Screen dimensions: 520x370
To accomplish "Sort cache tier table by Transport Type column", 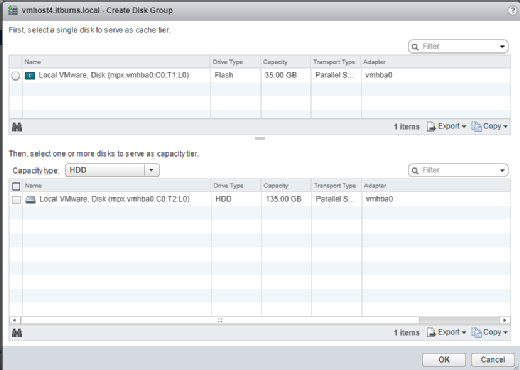I will [336, 62].
